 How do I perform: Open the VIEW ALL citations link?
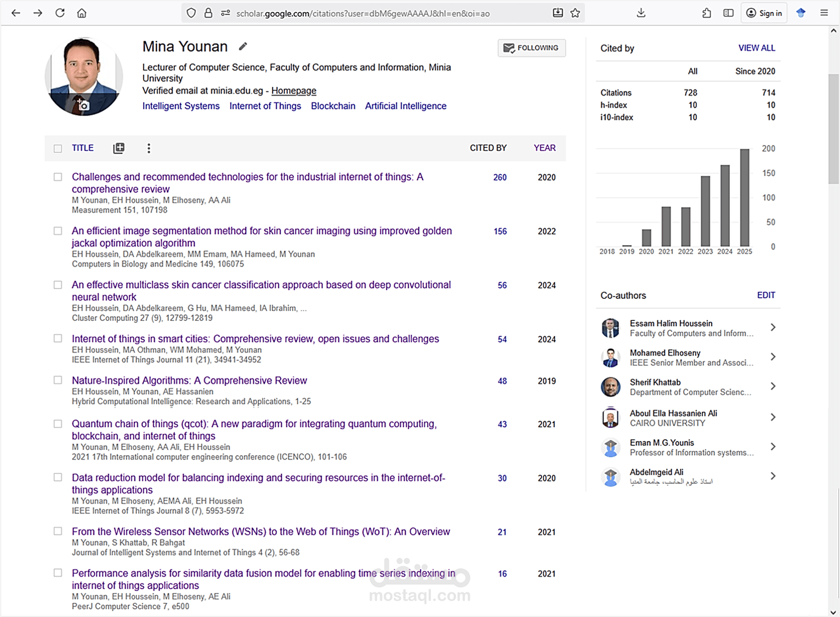pyautogui.click(x=757, y=48)
